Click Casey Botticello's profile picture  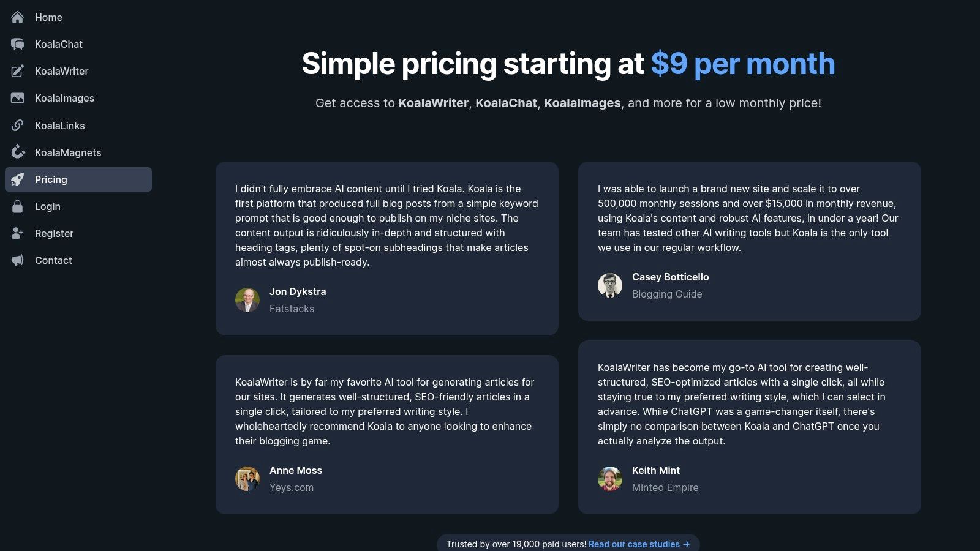pyautogui.click(x=610, y=285)
